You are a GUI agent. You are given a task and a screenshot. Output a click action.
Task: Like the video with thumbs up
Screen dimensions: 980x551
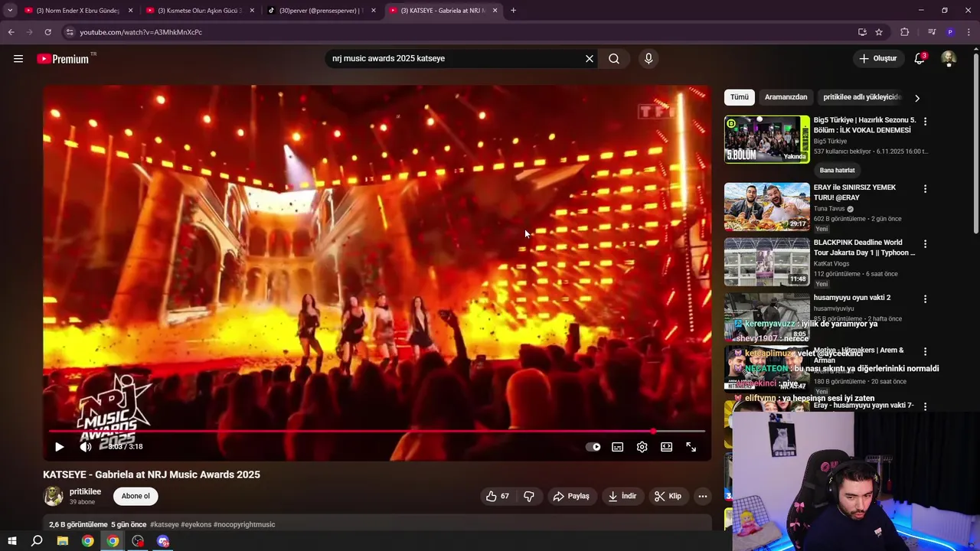[498, 496]
